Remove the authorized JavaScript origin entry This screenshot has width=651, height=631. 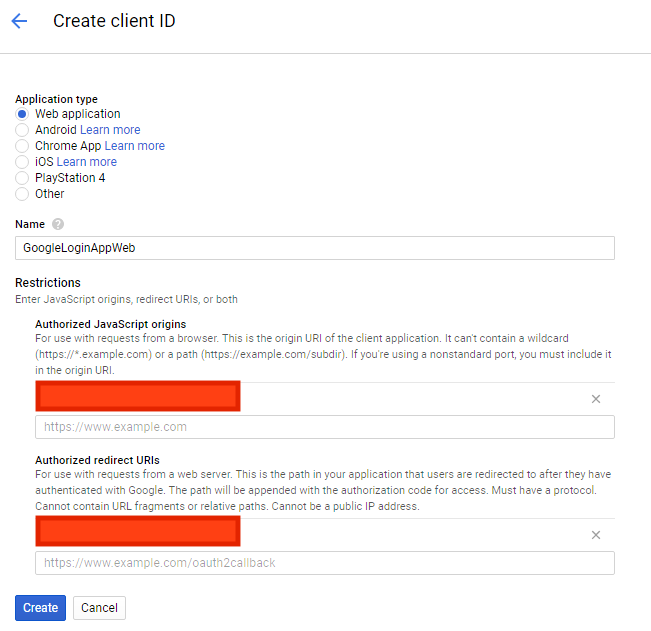pyautogui.click(x=596, y=399)
